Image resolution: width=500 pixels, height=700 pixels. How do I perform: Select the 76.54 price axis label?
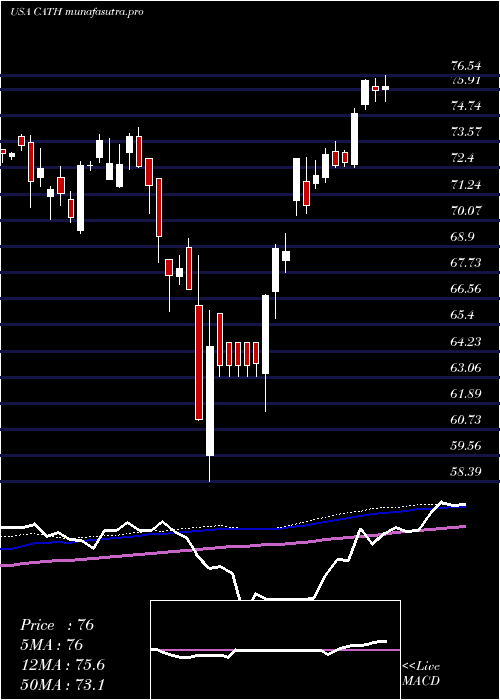466,66
